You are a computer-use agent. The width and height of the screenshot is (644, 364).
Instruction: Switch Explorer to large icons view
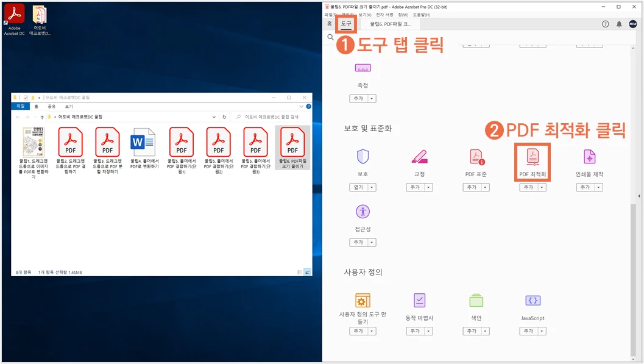[307, 272]
